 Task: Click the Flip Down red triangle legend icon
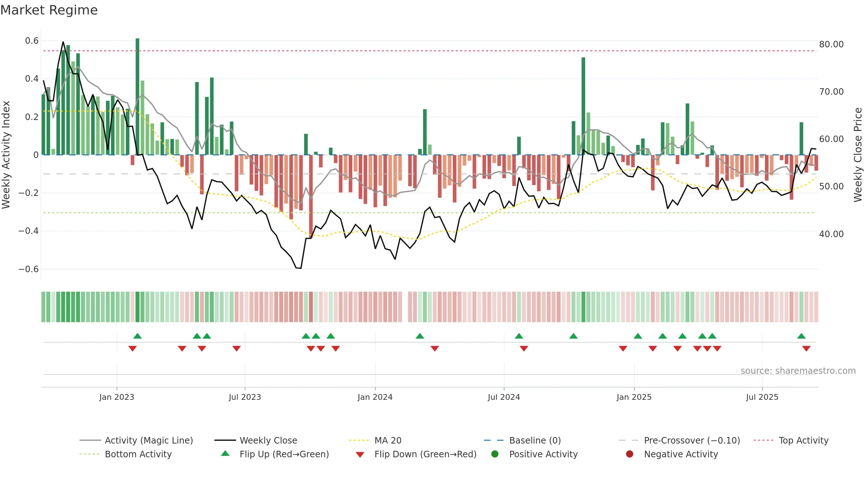tap(360, 455)
